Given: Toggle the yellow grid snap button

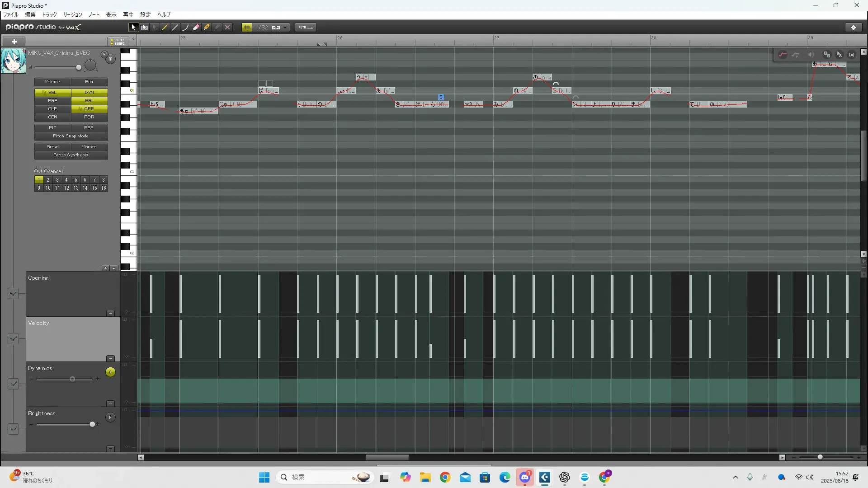Looking at the screenshot, I should (x=247, y=28).
